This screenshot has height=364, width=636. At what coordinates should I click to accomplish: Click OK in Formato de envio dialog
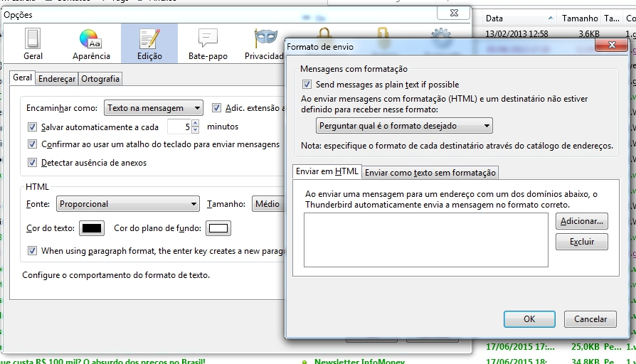[x=529, y=319]
